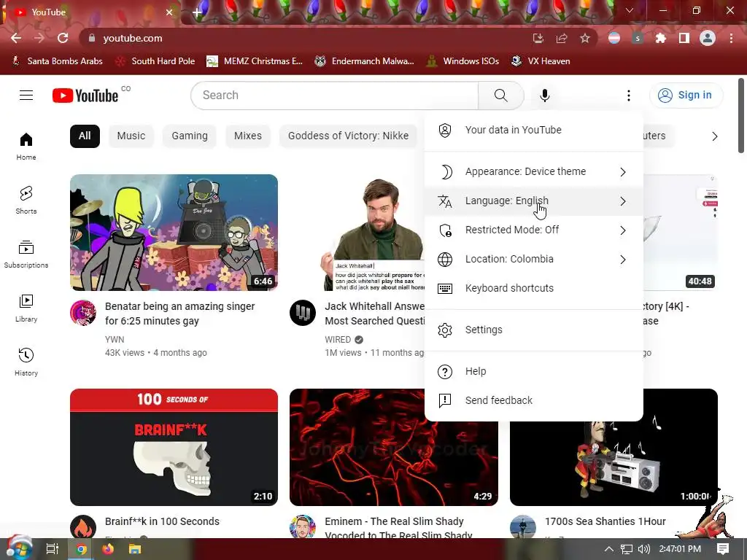The image size is (747, 560).
Task: Open Library in the sidebar
Action: pyautogui.click(x=26, y=308)
